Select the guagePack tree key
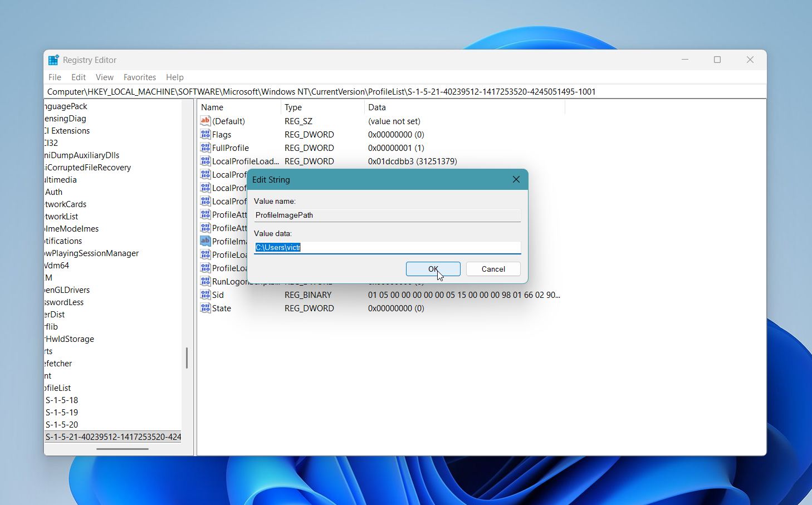The width and height of the screenshot is (812, 505). pyautogui.click(x=66, y=106)
